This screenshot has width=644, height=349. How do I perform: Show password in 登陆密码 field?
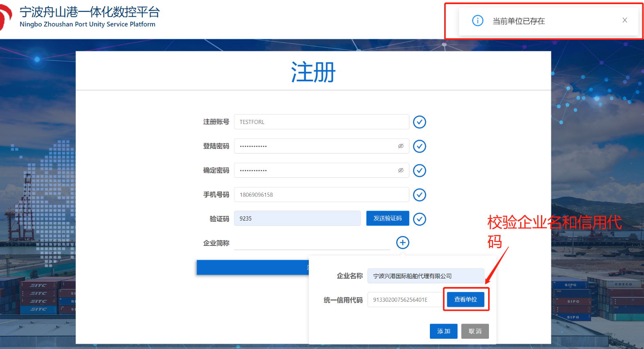(x=401, y=146)
